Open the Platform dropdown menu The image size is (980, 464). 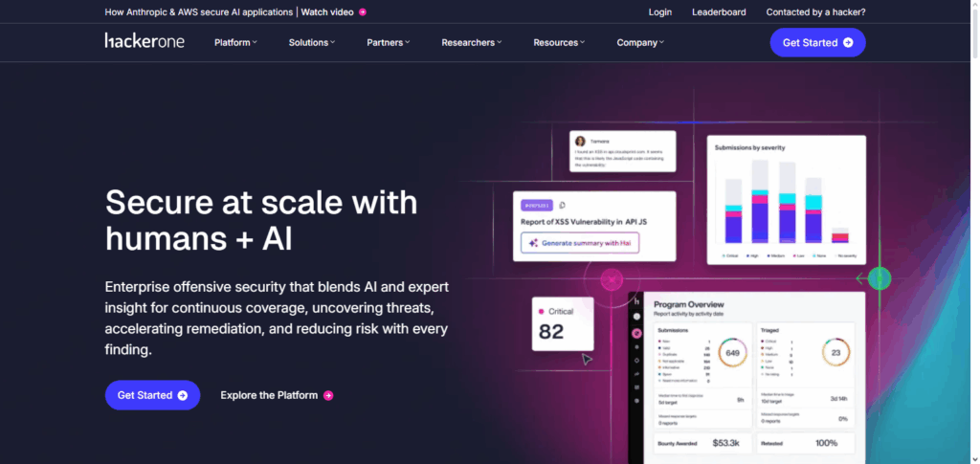235,42
